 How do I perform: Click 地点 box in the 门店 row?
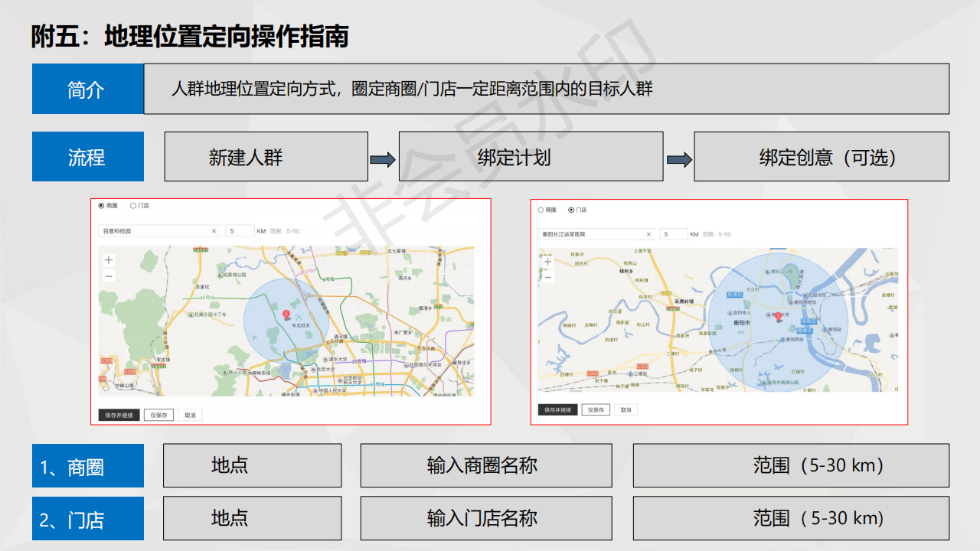point(253,518)
